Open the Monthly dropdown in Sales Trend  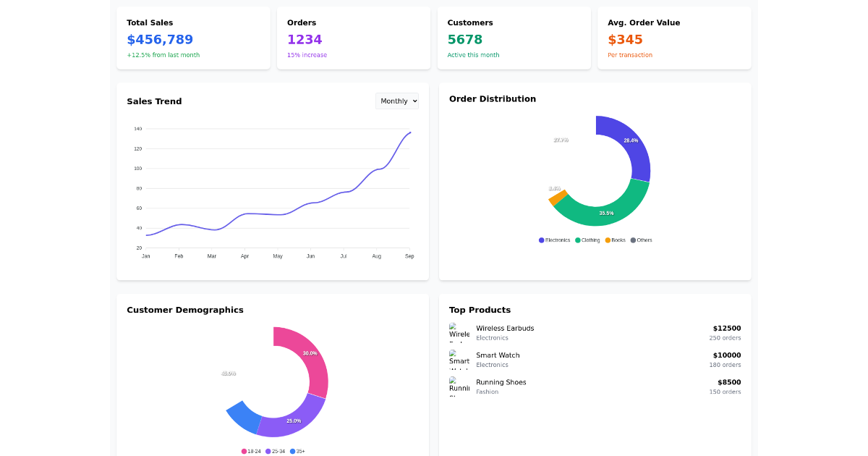pos(396,101)
